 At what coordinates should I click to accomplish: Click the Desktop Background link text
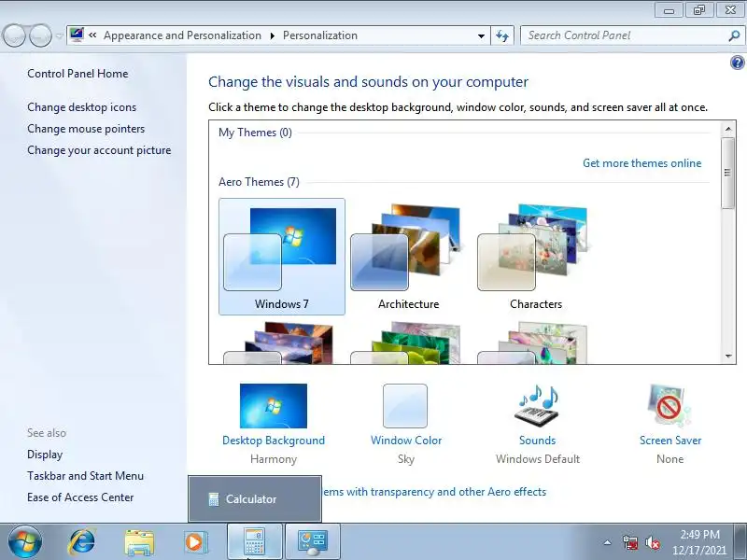(274, 441)
